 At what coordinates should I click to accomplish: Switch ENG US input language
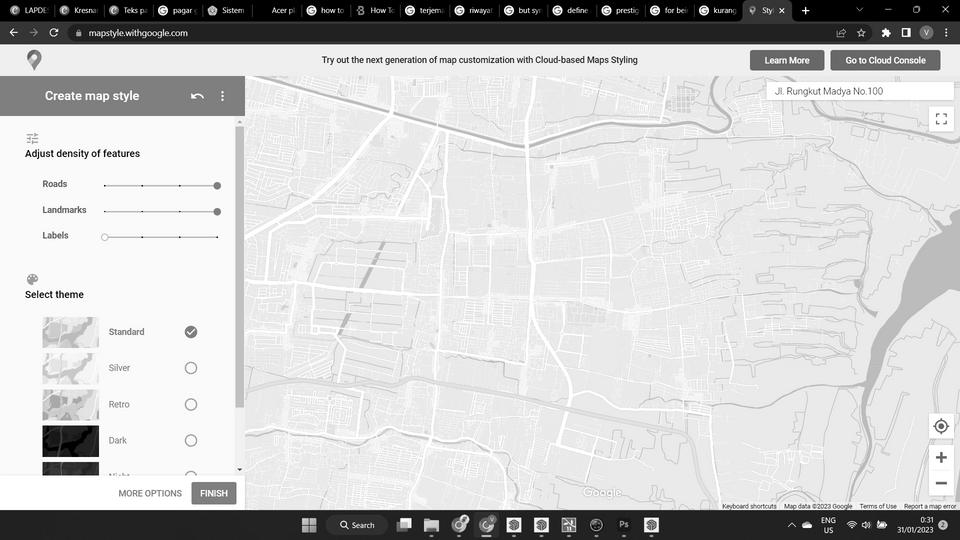pos(828,525)
